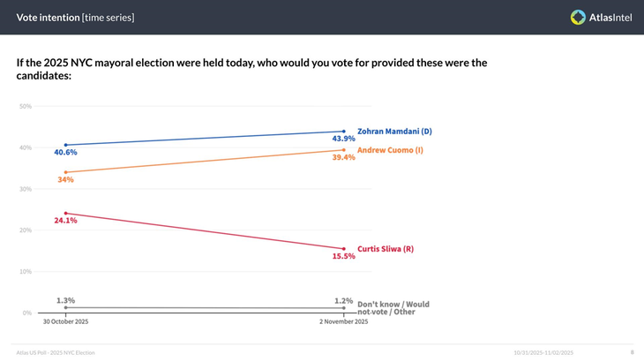Click Cuomo's 2 November orange data point

pos(344,150)
